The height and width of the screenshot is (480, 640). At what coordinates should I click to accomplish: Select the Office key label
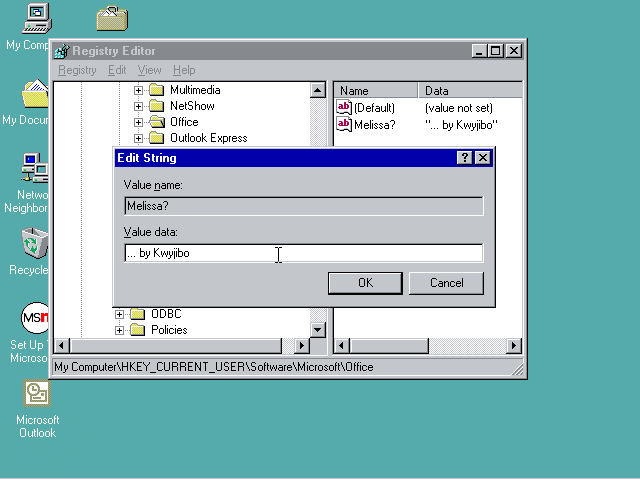point(184,122)
